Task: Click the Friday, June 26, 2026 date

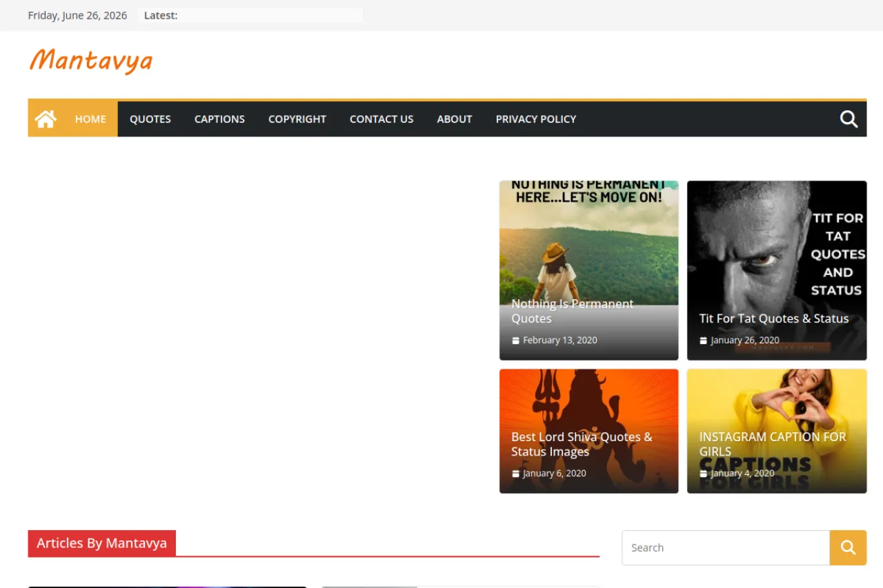Action: [x=77, y=15]
